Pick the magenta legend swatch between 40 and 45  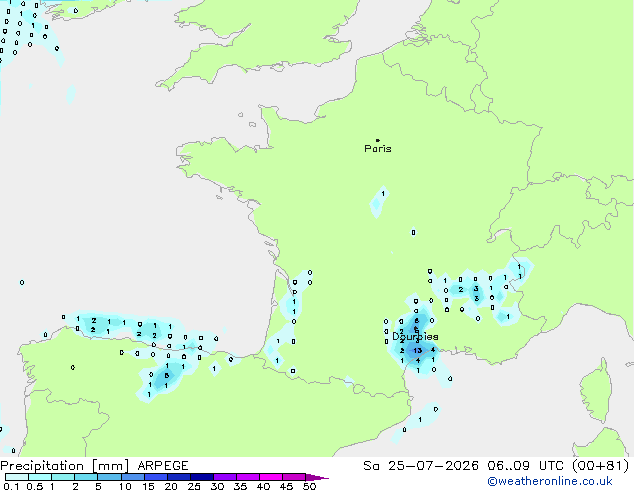[271, 477]
